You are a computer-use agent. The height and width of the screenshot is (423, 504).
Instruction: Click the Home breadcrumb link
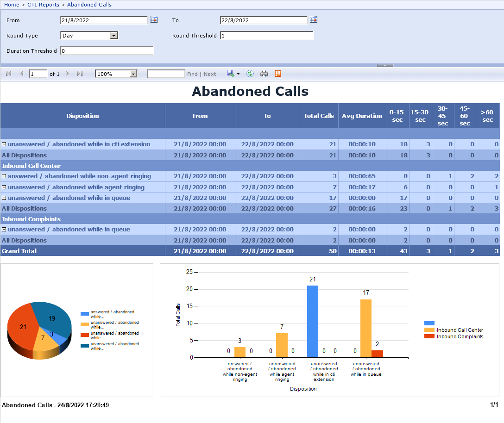(12, 5)
